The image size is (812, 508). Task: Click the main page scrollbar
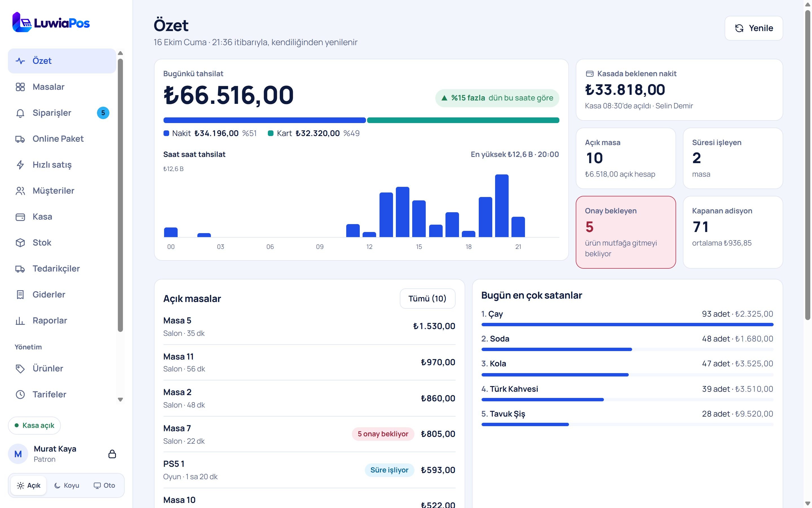[x=808, y=165]
